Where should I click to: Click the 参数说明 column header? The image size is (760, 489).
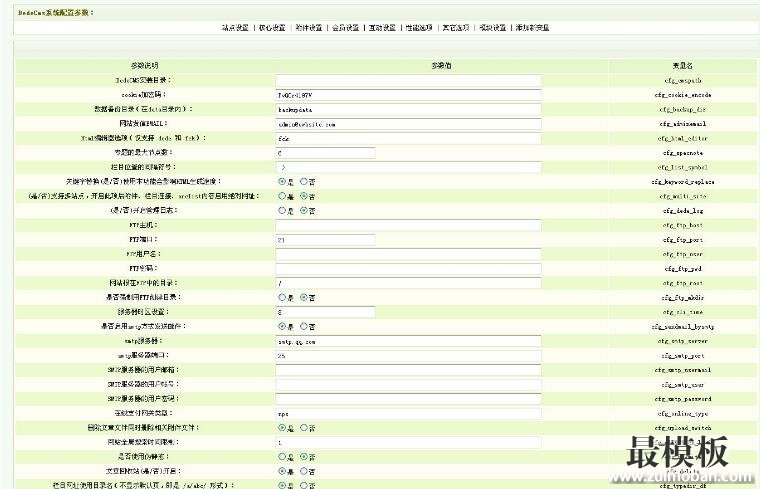pos(144,65)
